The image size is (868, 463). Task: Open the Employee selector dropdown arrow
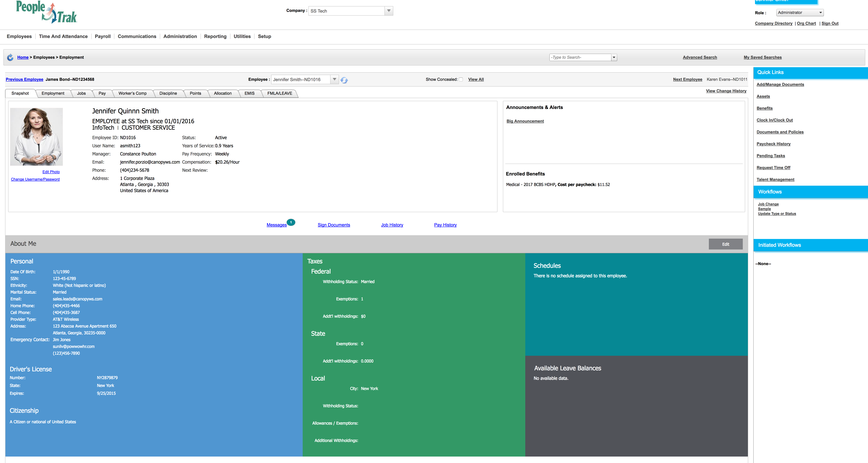point(334,80)
